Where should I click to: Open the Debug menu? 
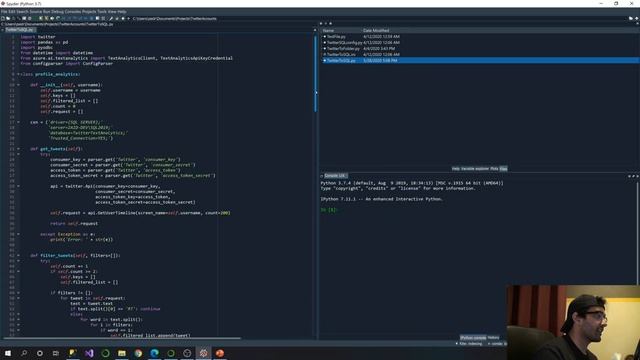point(57,11)
